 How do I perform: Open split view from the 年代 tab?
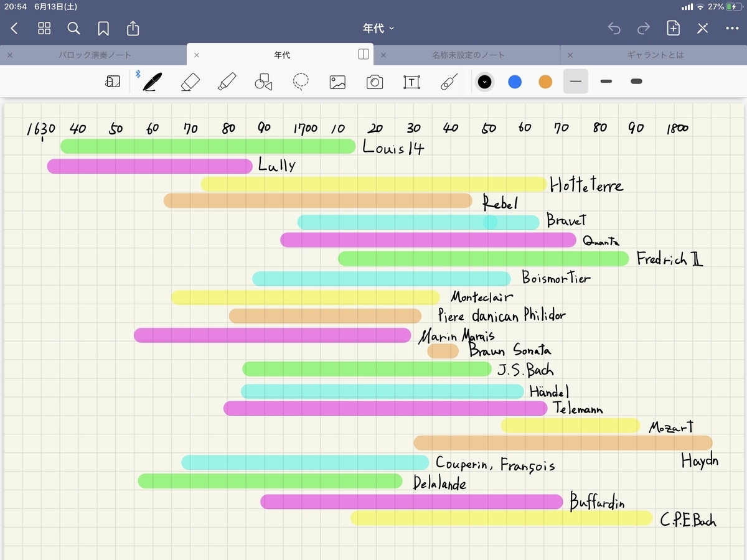point(364,54)
